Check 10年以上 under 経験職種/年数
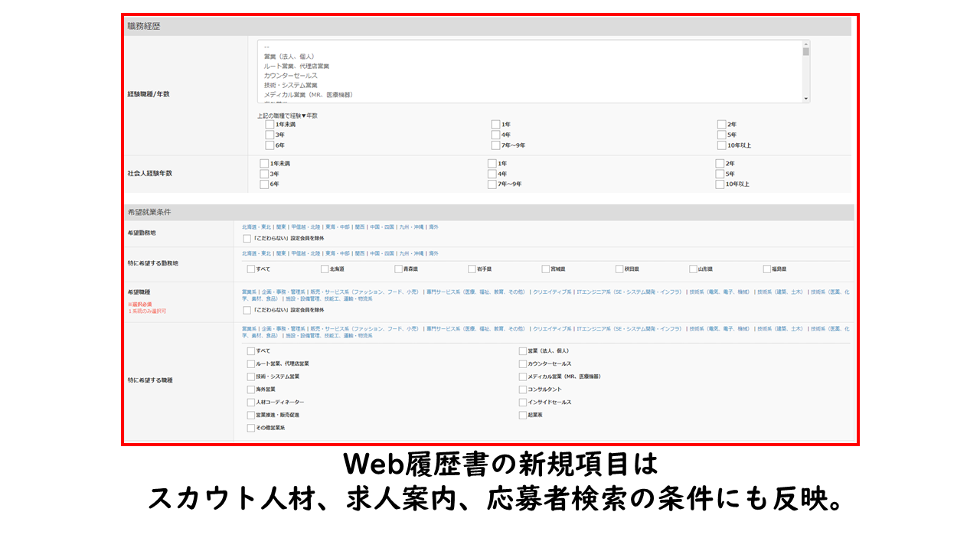The image size is (980, 551). coord(721,145)
